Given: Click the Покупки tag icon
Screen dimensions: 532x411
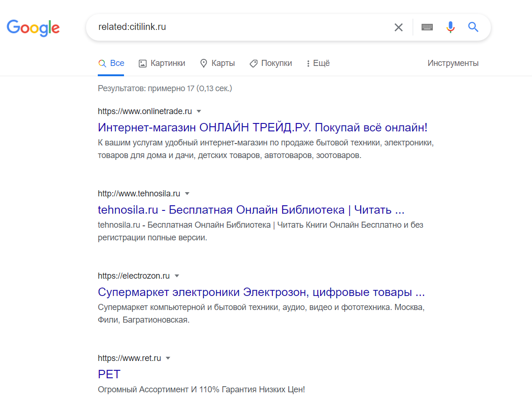Looking at the screenshot, I should [x=254, y=64].
